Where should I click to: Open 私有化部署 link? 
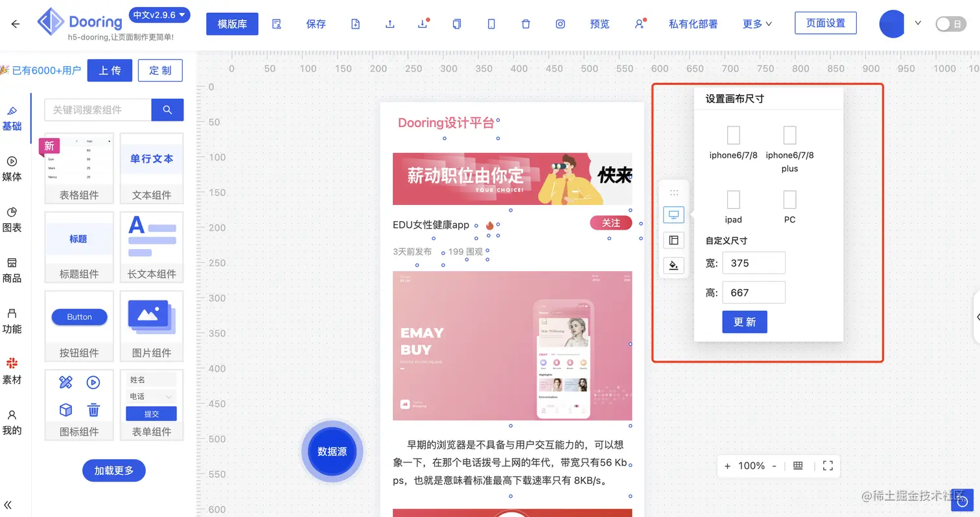click(x=693, y=24)
